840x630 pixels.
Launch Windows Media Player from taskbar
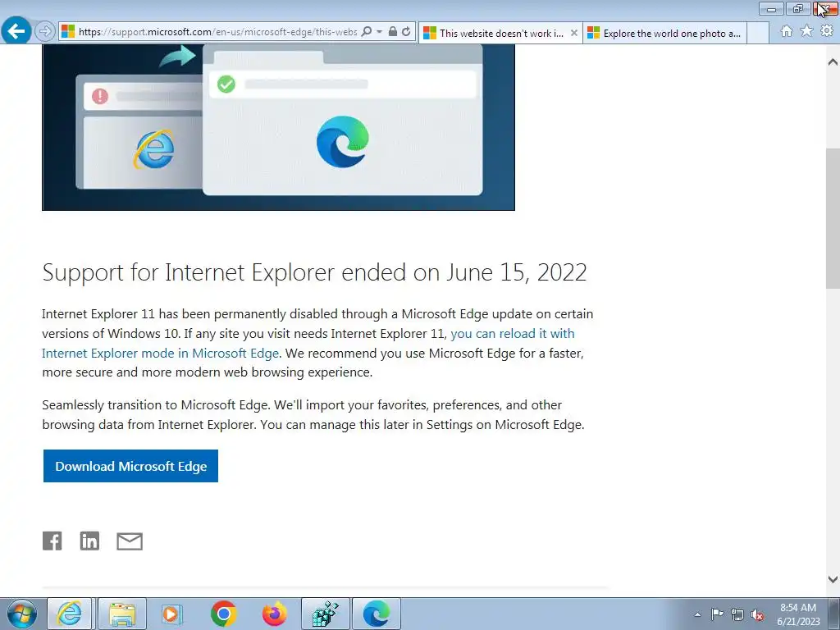[x=172, y=614]
